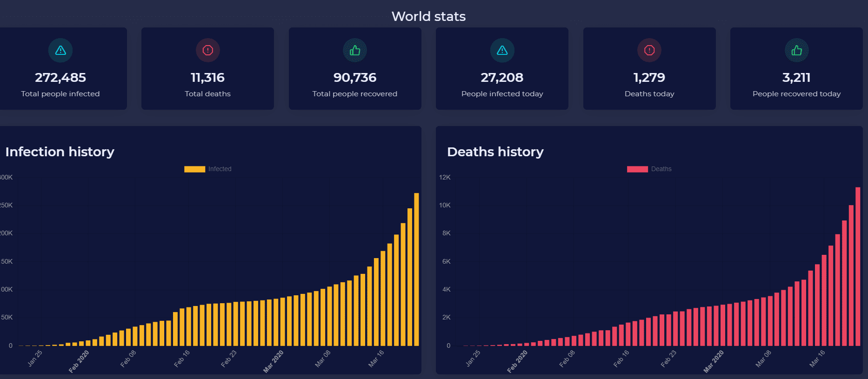
Task: Click the 'Total people infected' label
Action: tap(60, 94)
